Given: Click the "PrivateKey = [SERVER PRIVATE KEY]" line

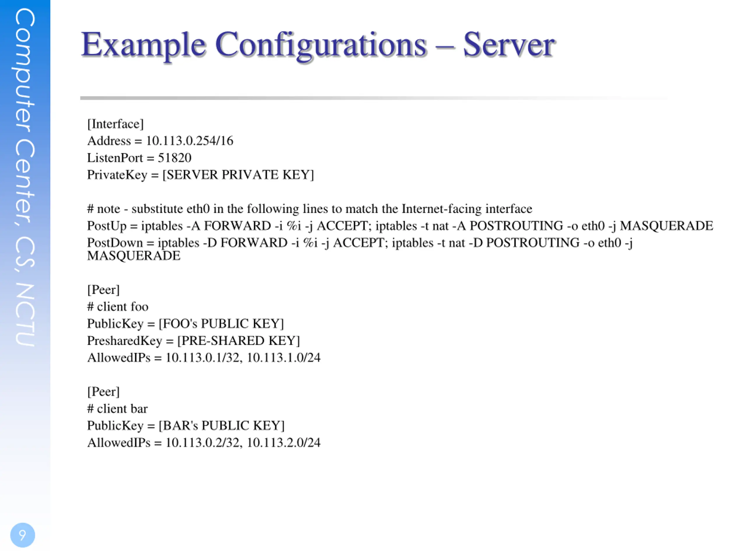Looking at the screenshot, I should tap(200, 175).
